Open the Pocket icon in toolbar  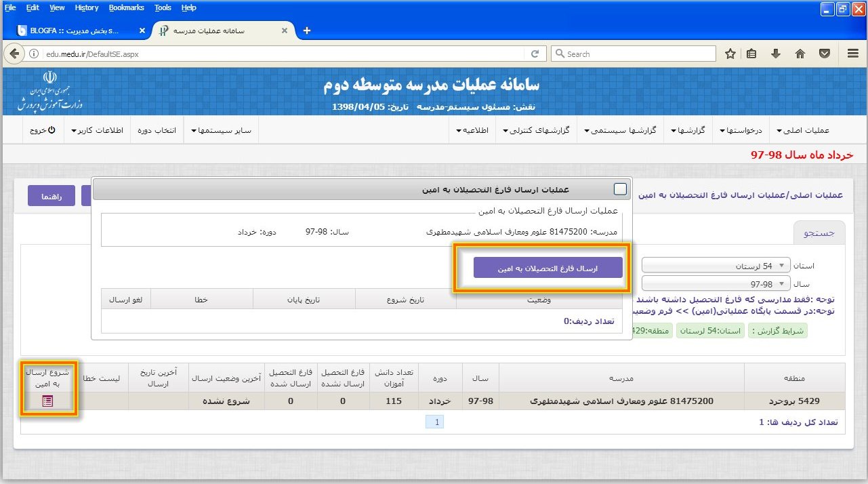(x=825, y=54)
